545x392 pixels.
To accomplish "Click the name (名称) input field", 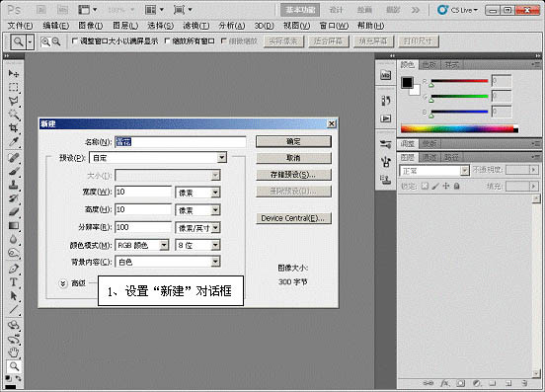I will tap(181, 142).
